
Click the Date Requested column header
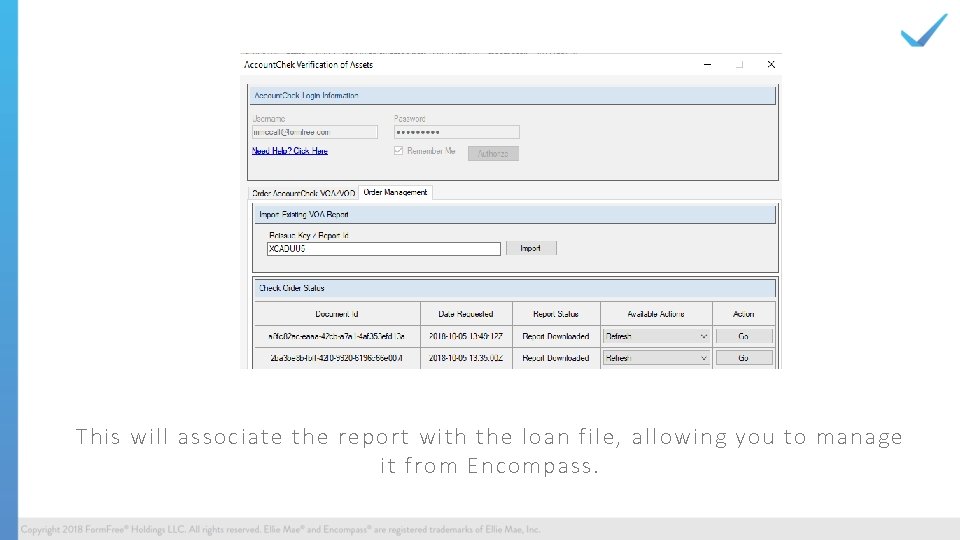point(466,313)
